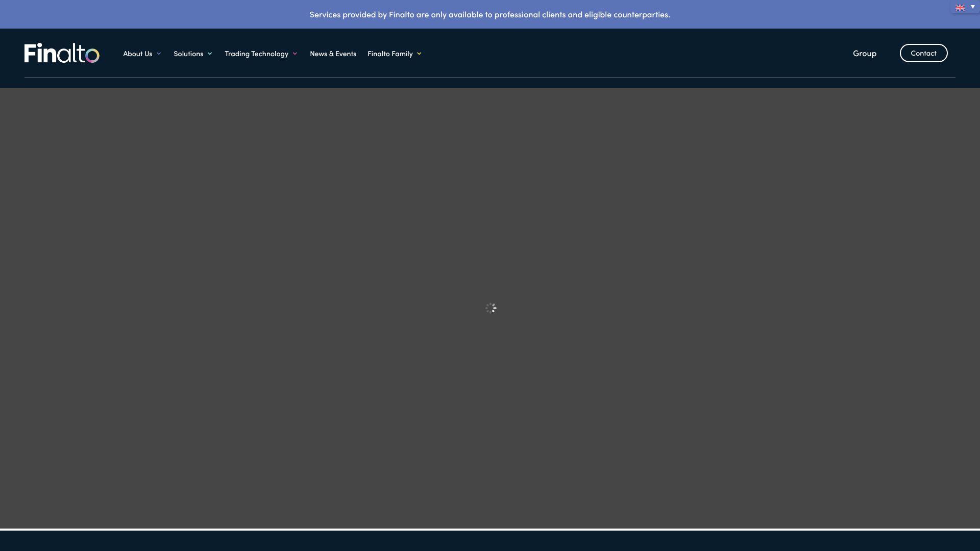This screenshot has width=980, height=551.
Task: Open the Finalto Family menu label
Action: point(390,54)
